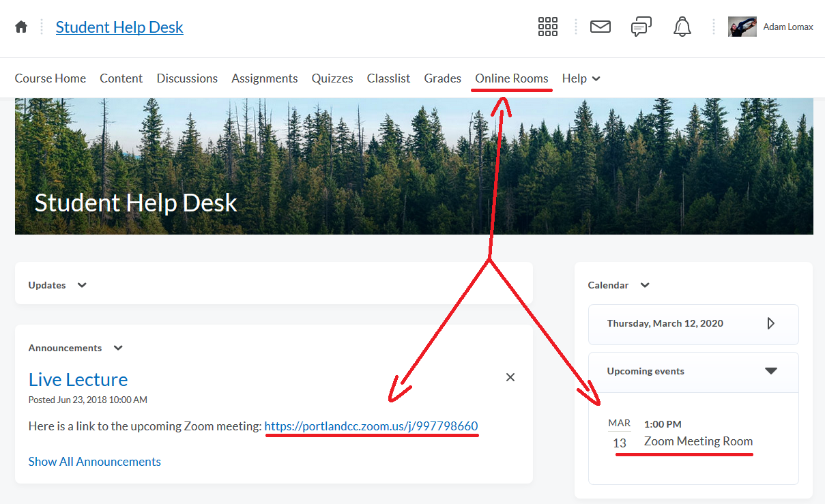Open the Zoom Meeting Room event

698,441
